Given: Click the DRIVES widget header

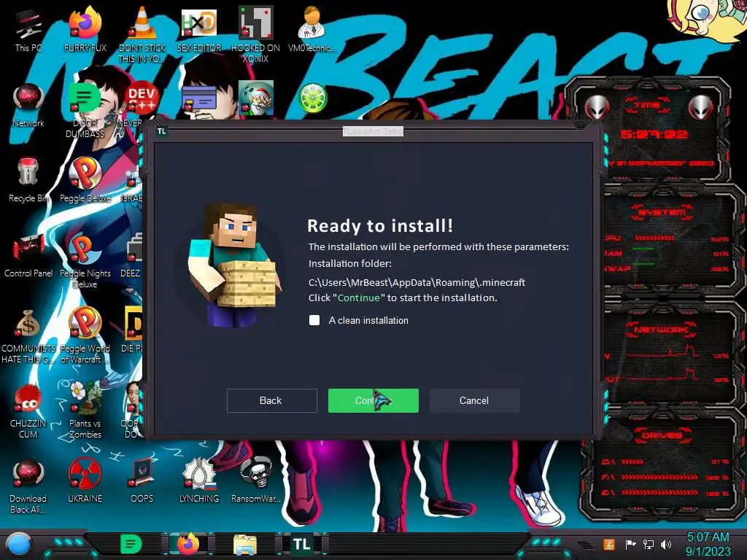Looking at the screenshot, I should tap(662, 435).
